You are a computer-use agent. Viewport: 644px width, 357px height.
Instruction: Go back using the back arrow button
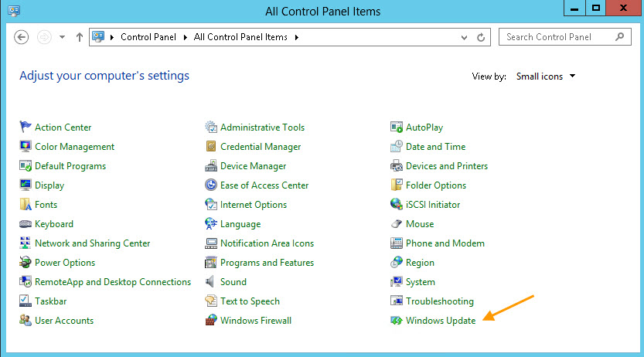pos(22,37)
